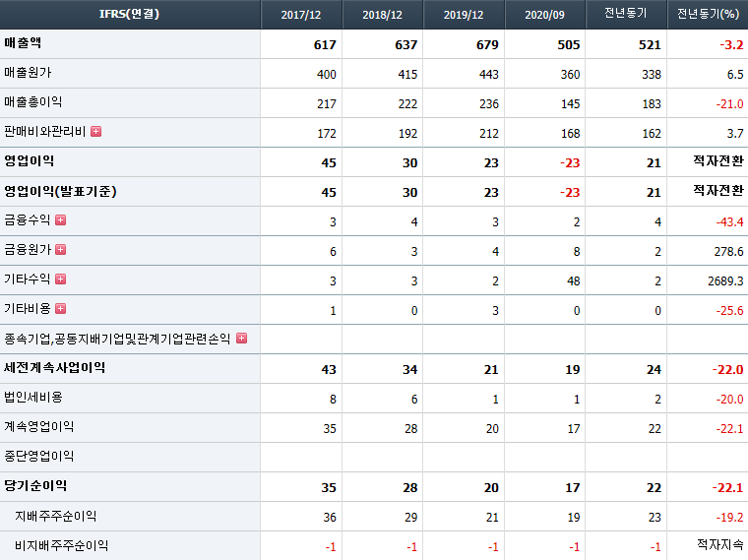Select the 2017/12 column header
This screenshot has height=560, width=748.
[301, 15]
